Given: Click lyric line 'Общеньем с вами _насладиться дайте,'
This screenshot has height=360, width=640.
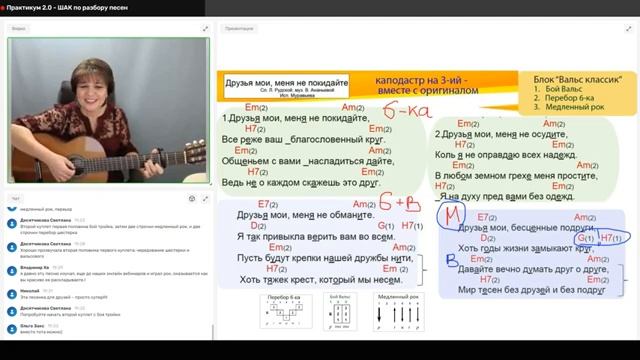Looking at the screenshot, I should click(308, 161).
